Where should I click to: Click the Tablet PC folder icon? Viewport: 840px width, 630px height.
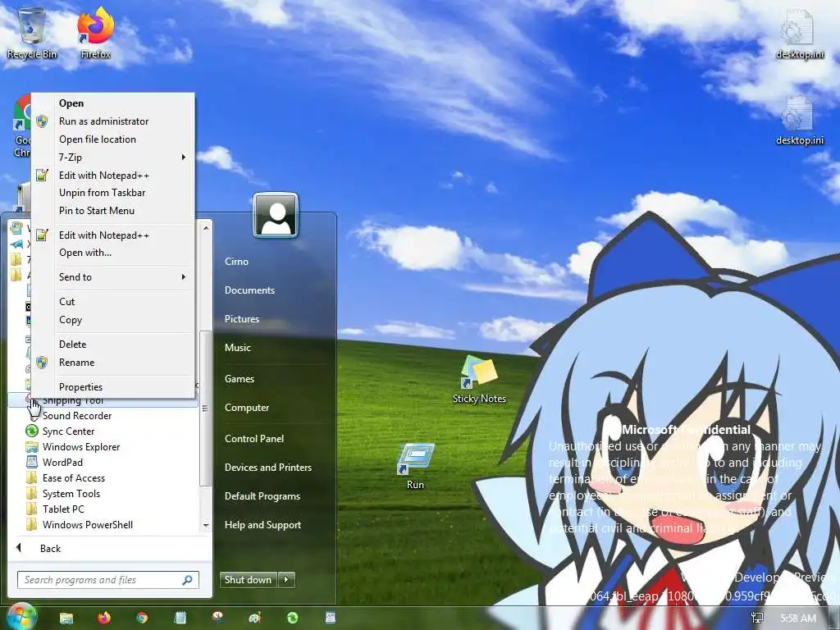(x=32, y=509)
